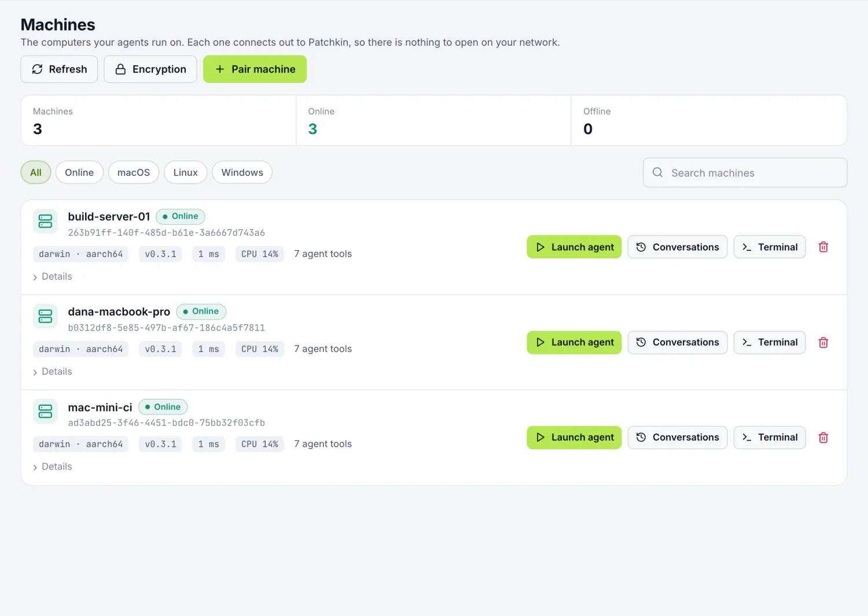Screen dimensions: 868x616
Task: Open the Encryption settings
Action: pos(150,69)
